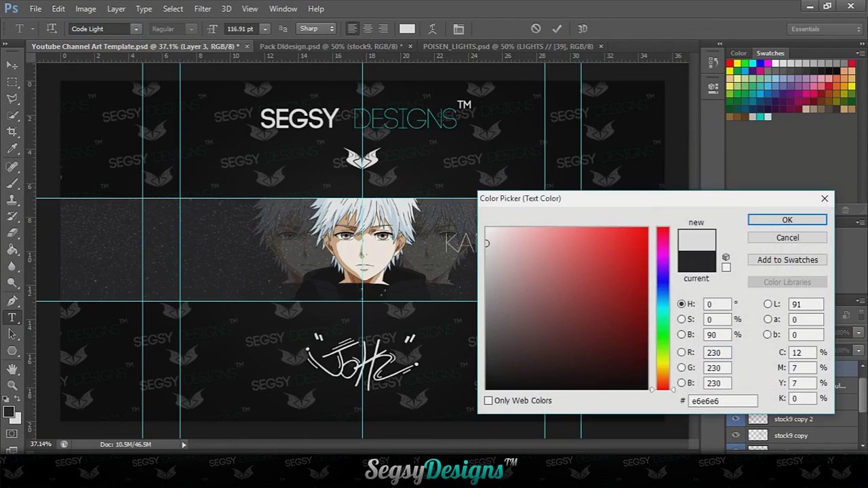Select the Crop tool
Viewport: 868px width, 488px height.
[12, 132]
